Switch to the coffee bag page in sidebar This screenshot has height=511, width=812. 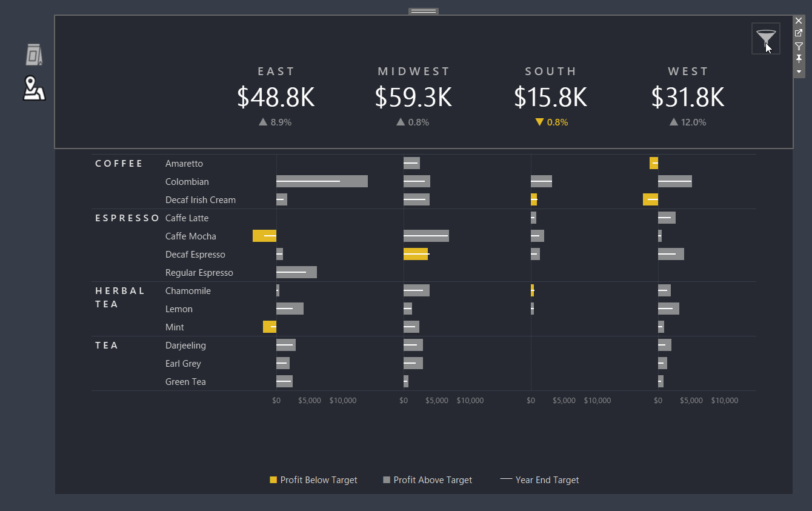[33, 54]
